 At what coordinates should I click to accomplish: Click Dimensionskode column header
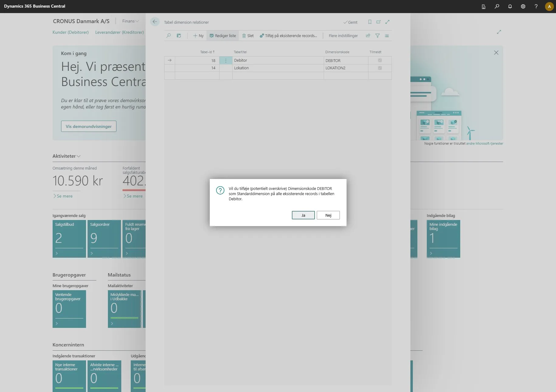coord(337,52)
